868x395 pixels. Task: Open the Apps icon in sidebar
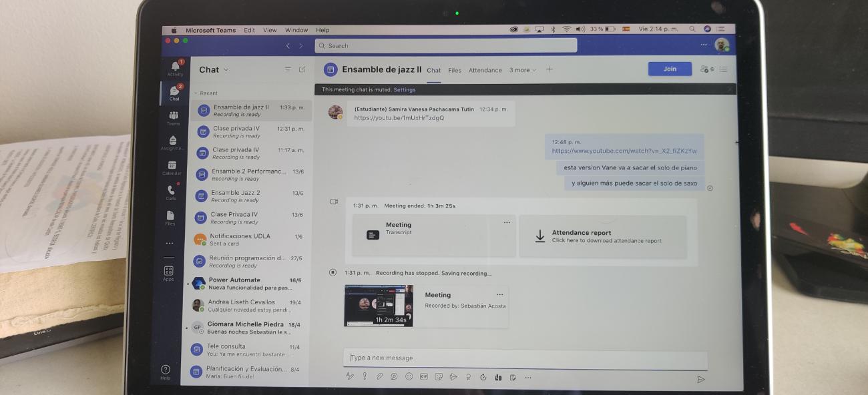[168, 272]
